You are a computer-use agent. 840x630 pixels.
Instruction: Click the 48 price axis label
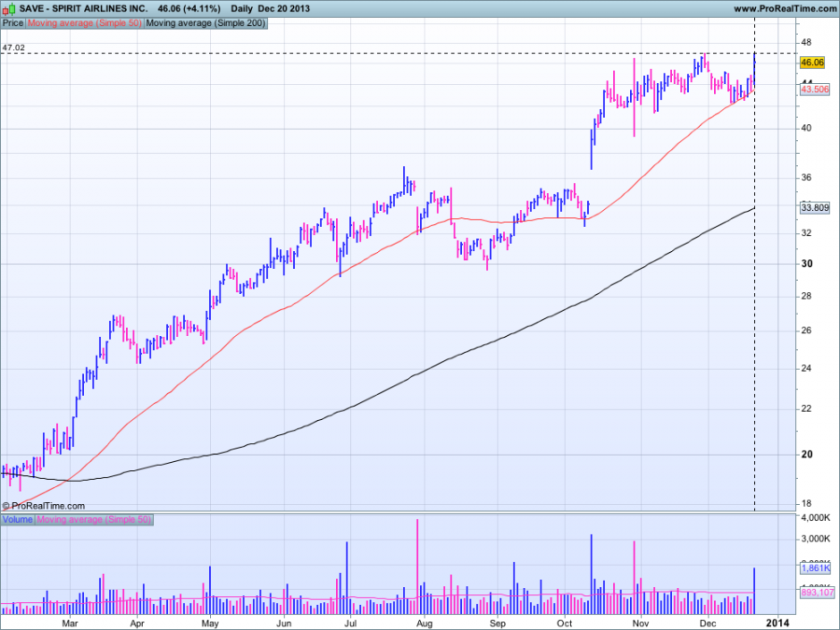click(x=806, y=42)
